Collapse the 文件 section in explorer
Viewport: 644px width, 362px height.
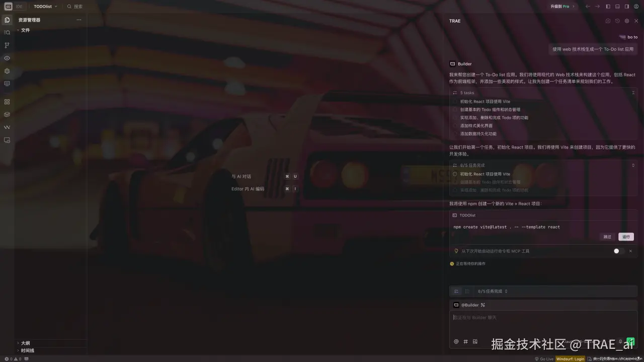coord(25,30)
